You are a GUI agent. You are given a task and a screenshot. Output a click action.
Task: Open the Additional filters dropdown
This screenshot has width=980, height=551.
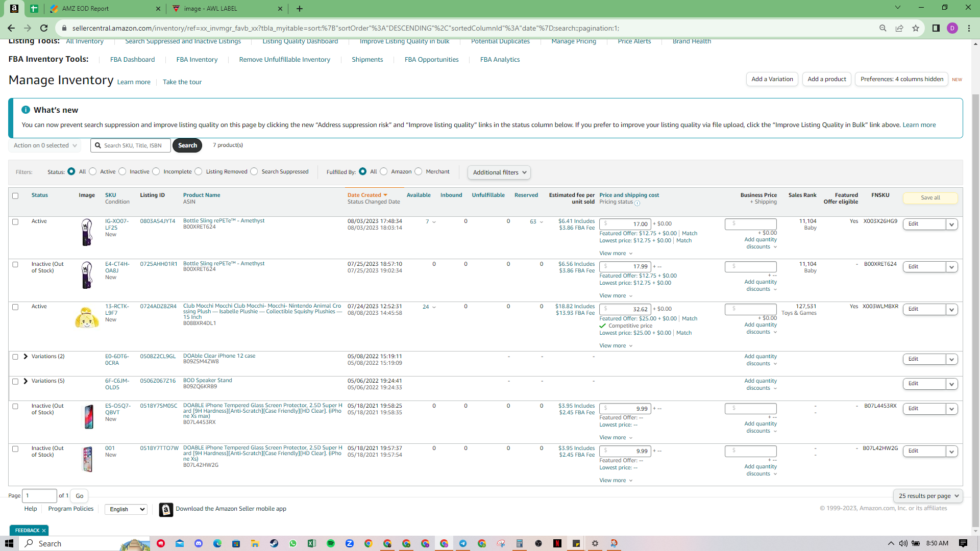(x=499, y=172)
